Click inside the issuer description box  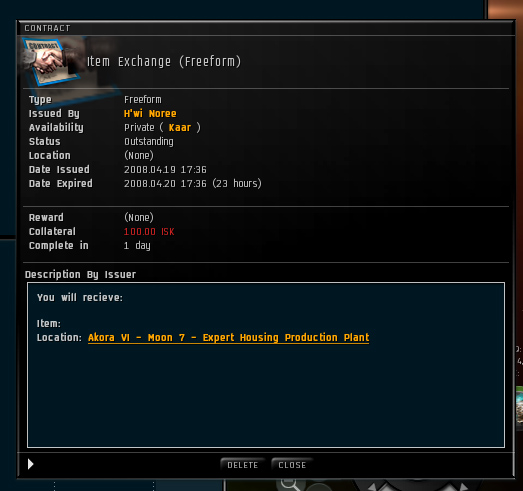pos(266,365)
